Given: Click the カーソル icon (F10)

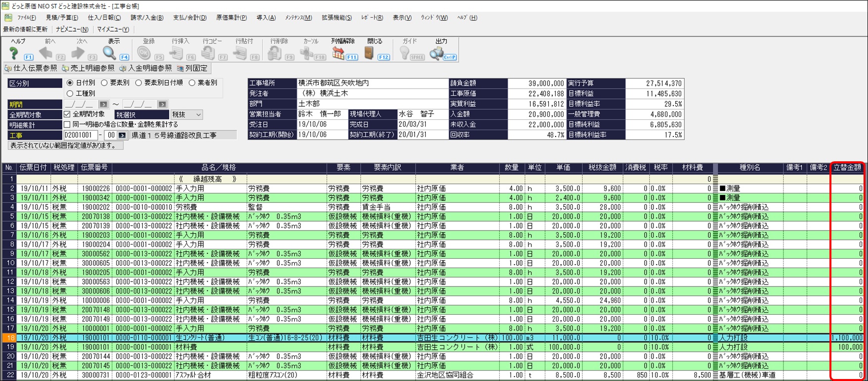Looking at the screenshot, I should pos(306,53).
